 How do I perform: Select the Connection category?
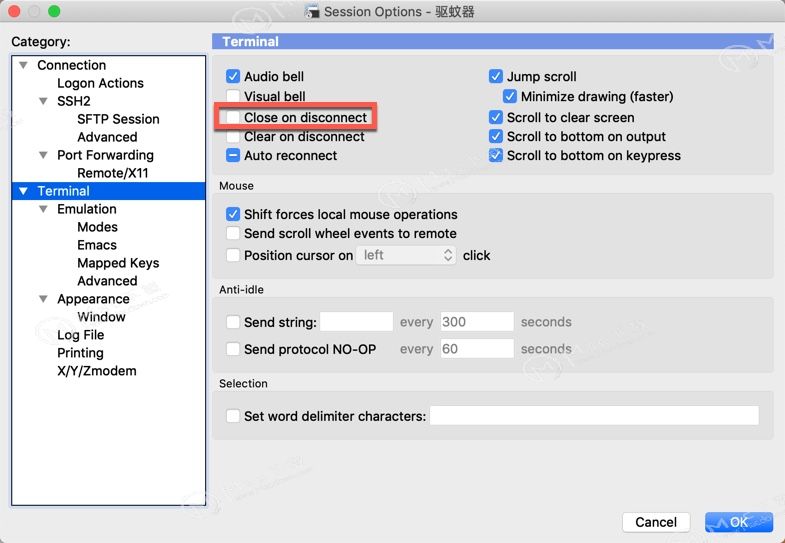pyautogui.click(x=72, y=65)
